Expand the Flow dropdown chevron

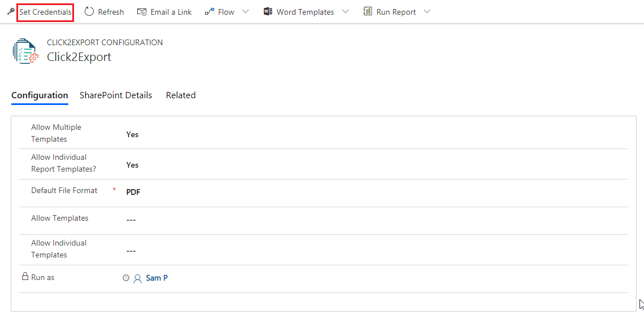[x=246, y=11]
